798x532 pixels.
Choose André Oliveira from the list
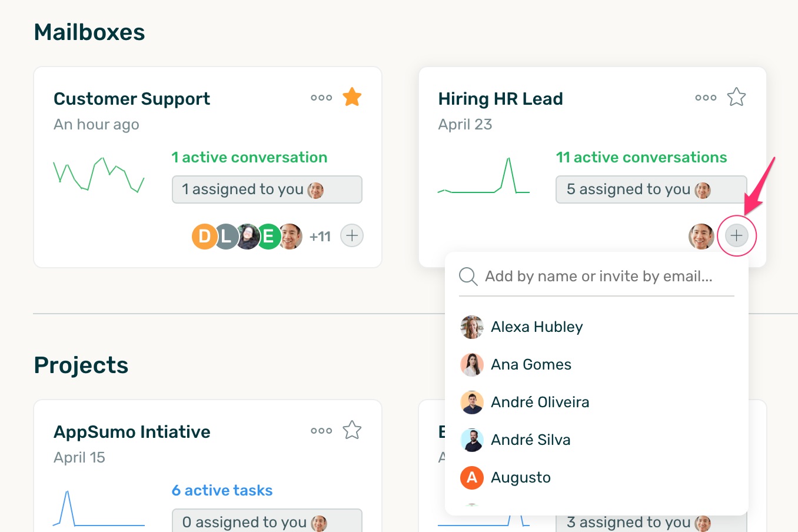[539, 403]
